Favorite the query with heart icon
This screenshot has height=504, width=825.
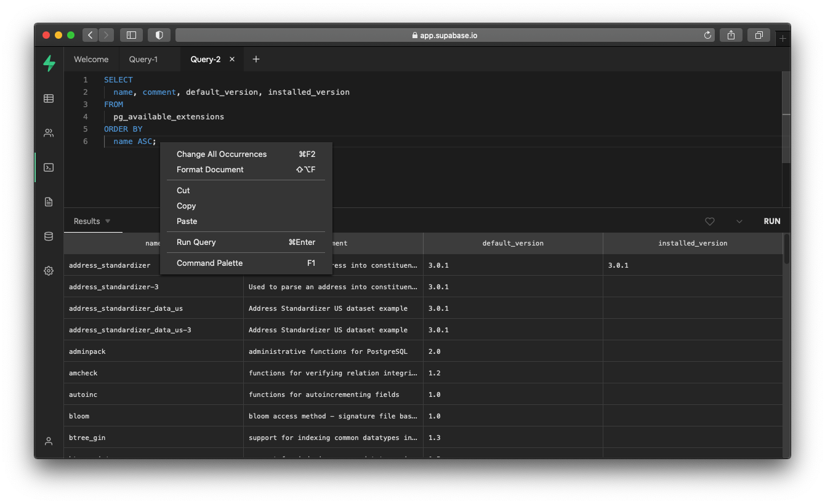pos(710,222)
